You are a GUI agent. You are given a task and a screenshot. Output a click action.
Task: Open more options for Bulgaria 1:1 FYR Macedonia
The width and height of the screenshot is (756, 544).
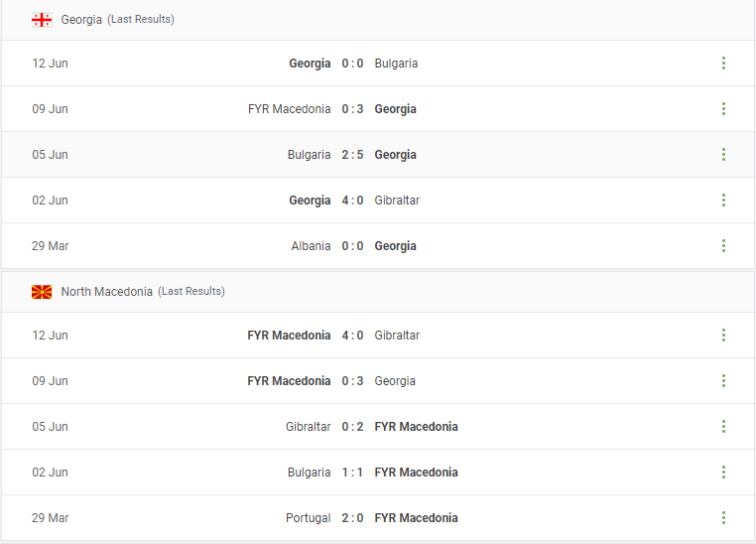click(x=723, y=473)
